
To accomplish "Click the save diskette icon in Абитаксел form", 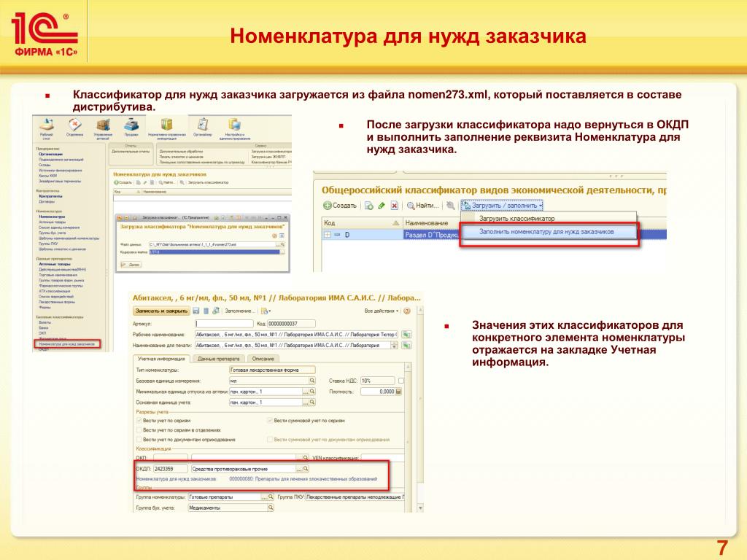I will (x=196, y=311).
